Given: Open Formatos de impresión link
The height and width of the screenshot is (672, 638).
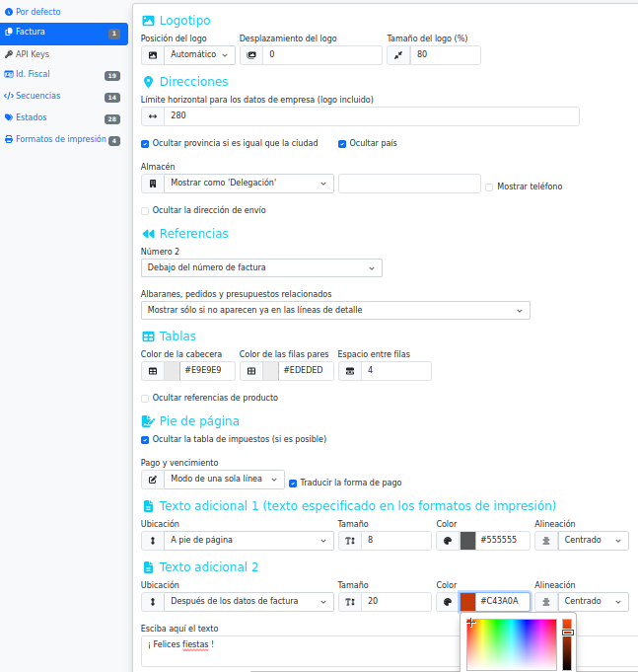Looking at the screenshot, I should (60, 139).
